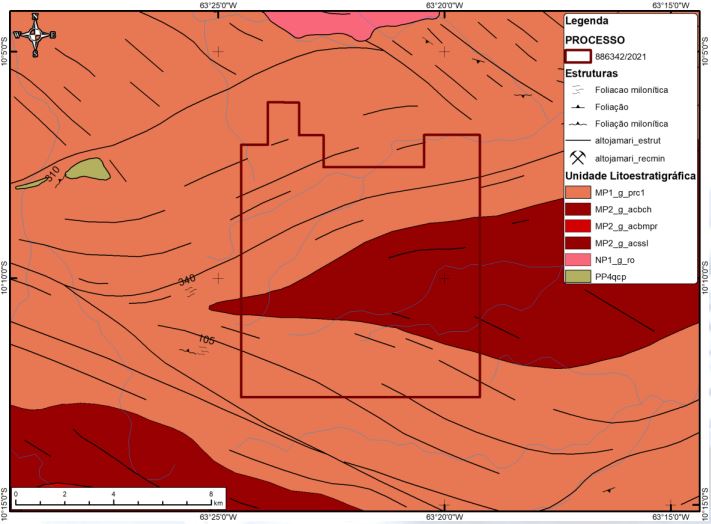The height and width of the screenshot is (524, 711).
Task: Click the first Foliacao milonítica legend symbol
Action: coord(578,90)
